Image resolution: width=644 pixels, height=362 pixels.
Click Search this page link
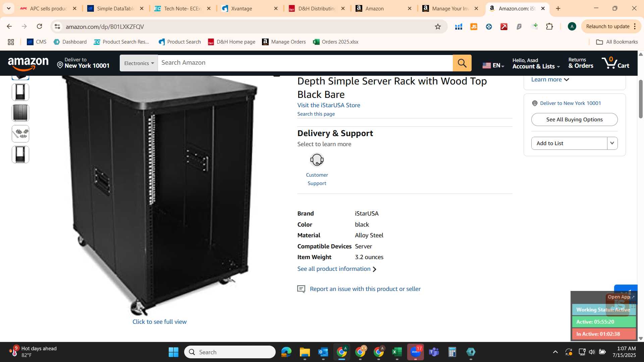coord(316,114)
